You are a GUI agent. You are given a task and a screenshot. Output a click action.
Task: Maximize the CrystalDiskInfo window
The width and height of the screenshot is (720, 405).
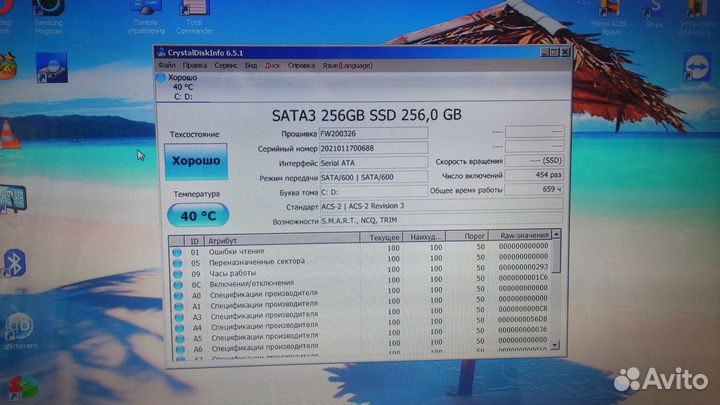click(x=555, y=52)
